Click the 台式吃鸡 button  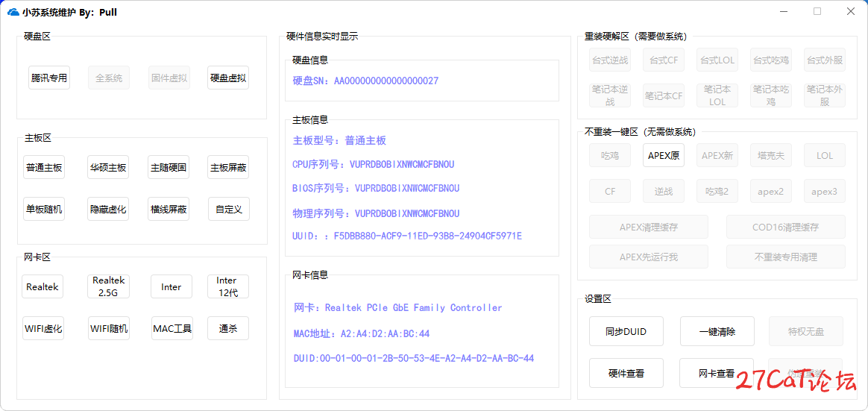770,60
